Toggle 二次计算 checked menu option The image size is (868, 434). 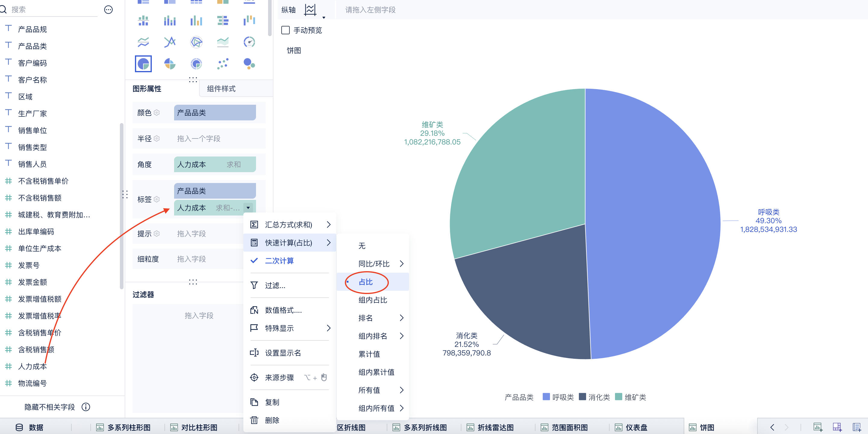point(279,261)
